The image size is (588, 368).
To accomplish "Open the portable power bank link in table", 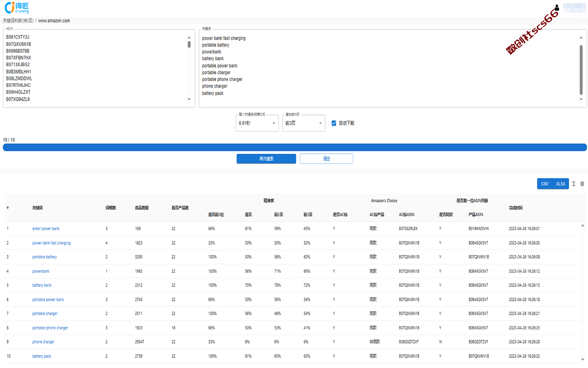I will (48, 299).
